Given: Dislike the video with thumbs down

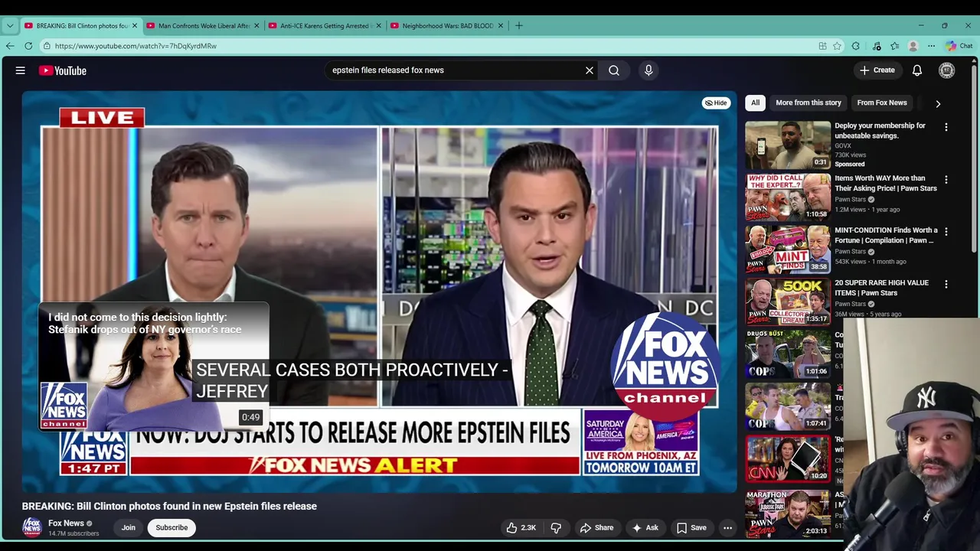Looking at the screenshot, I should 556,527.
